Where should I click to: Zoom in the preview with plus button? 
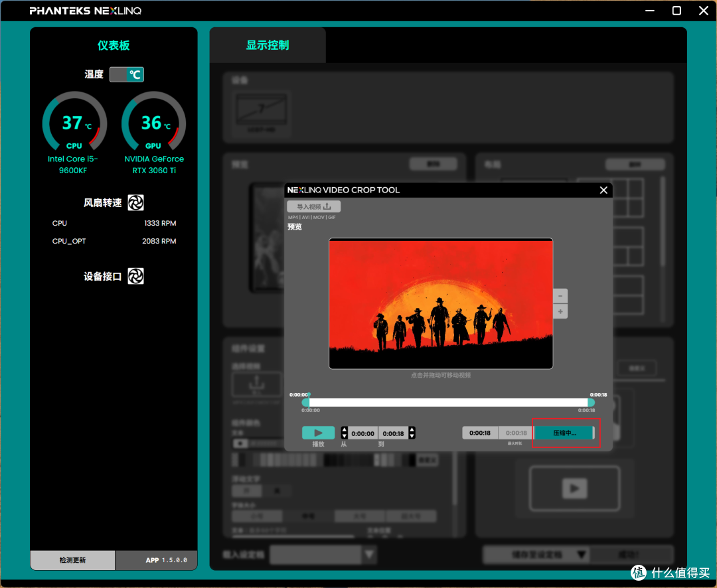560,311
